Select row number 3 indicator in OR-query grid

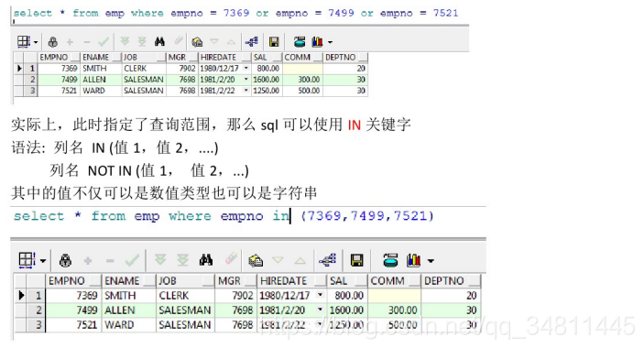31,91
